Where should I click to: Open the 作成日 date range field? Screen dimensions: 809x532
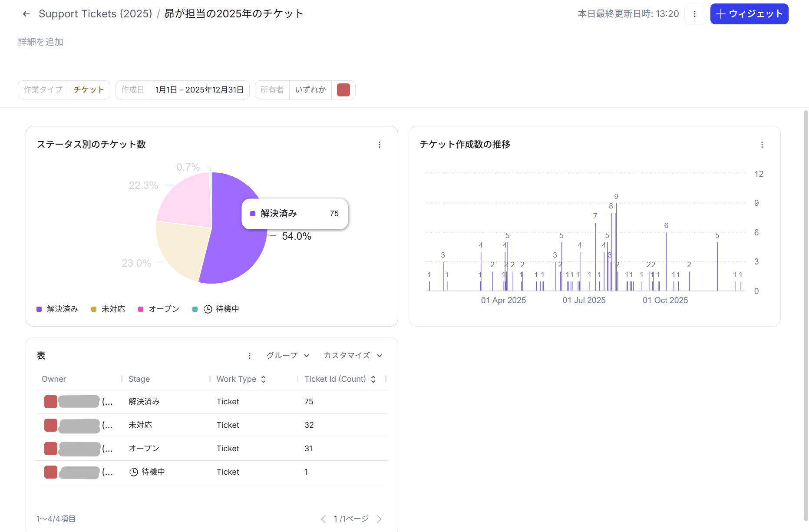point(199,89)
